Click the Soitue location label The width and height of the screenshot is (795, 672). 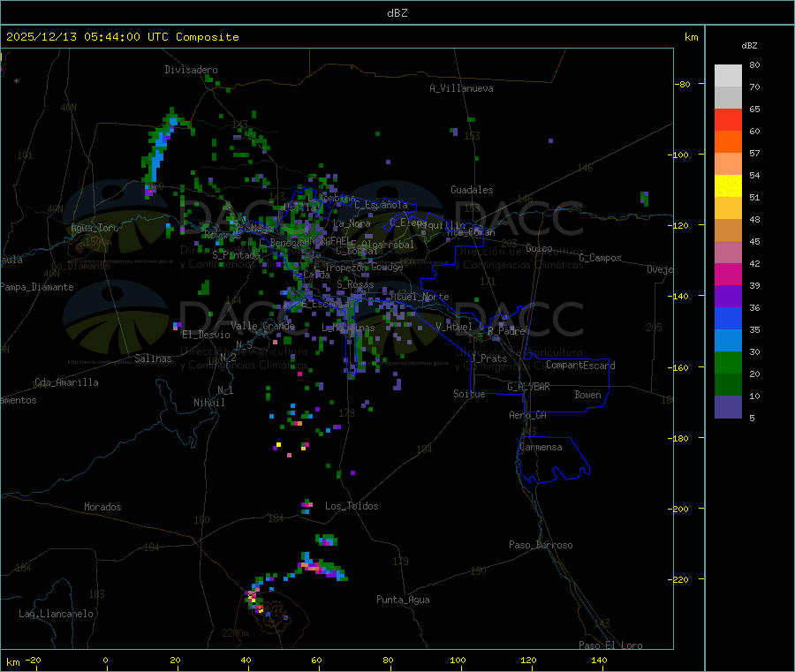469,394
